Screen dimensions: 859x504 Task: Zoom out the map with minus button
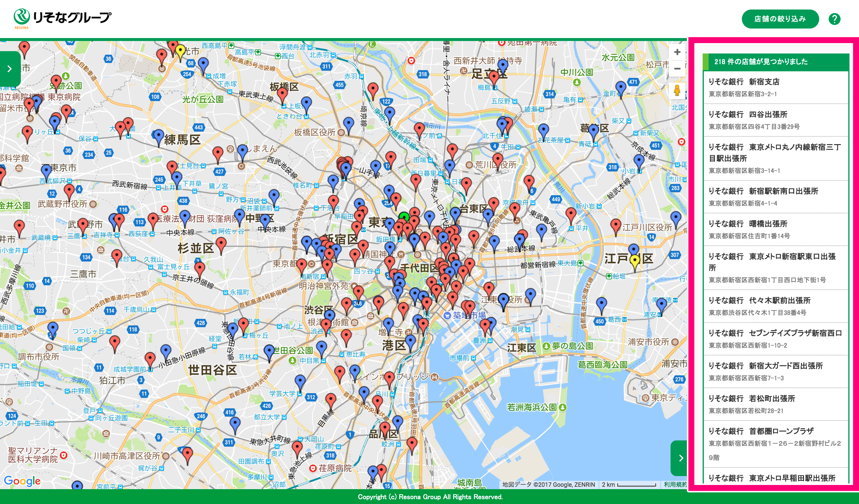(677, 68)
